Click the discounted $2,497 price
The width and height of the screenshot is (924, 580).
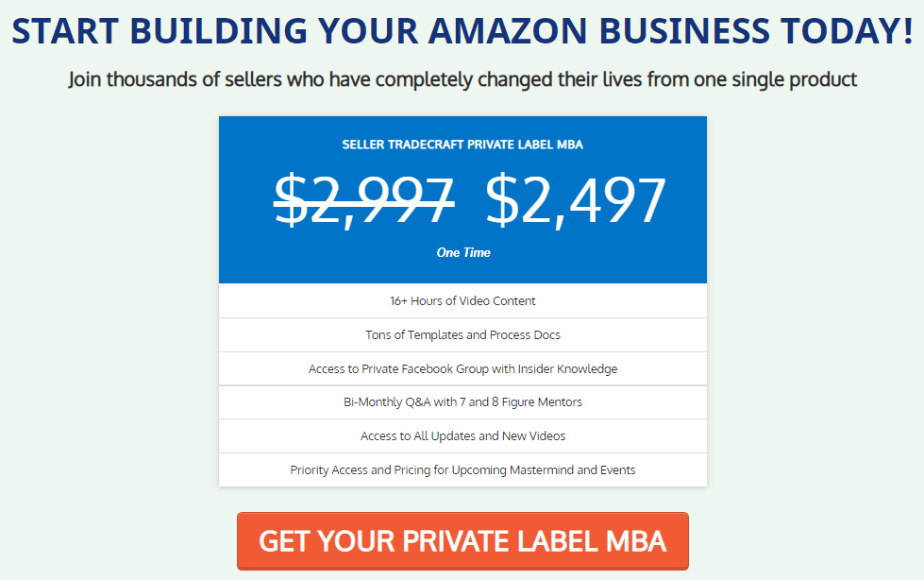pyautogui.click(x=576, y=200)
